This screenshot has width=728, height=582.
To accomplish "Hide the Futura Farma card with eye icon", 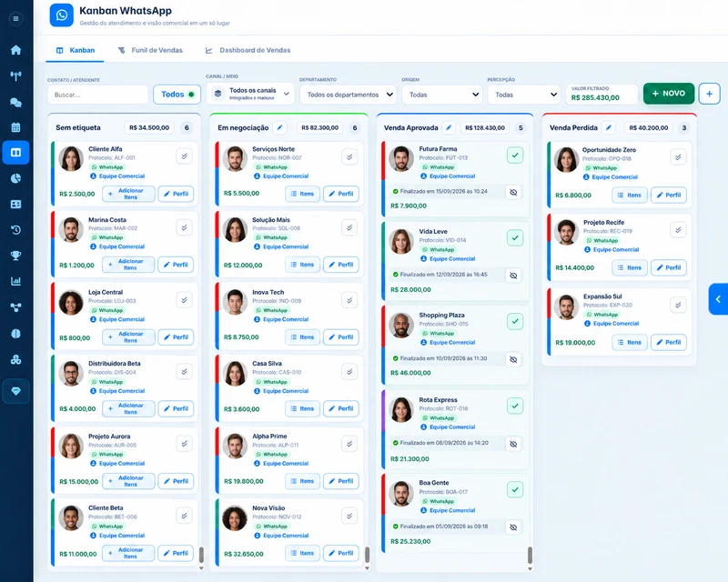I will point(513,192).
